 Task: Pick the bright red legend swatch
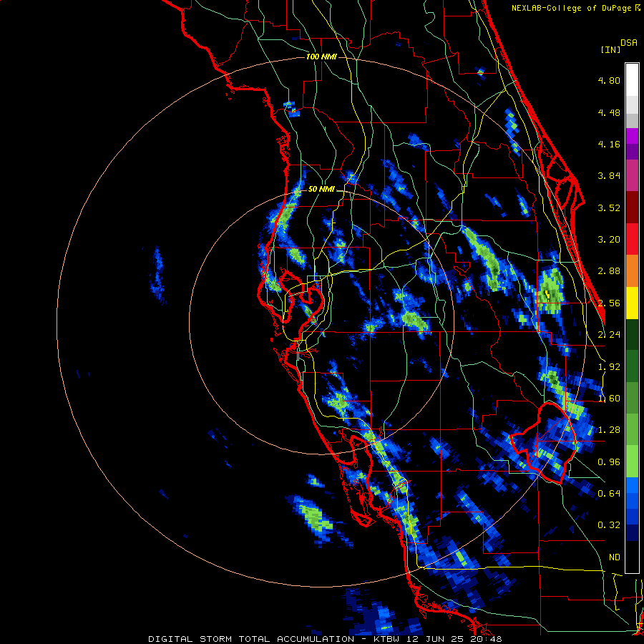632,239
